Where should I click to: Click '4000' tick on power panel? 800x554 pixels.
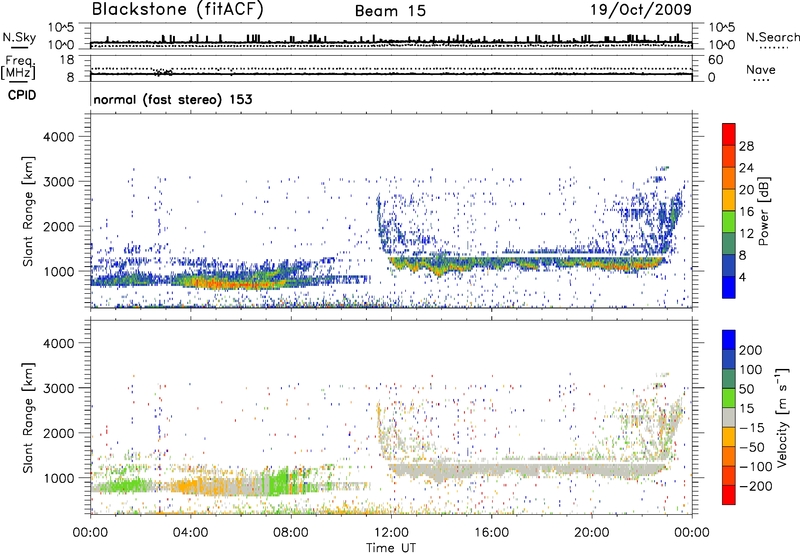coord(58,137)
